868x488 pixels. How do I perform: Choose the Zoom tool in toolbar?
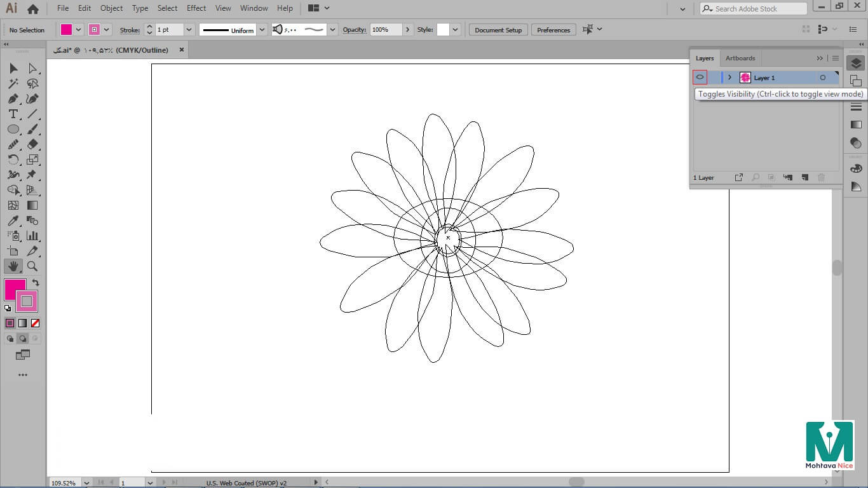[x=32, y=266]
